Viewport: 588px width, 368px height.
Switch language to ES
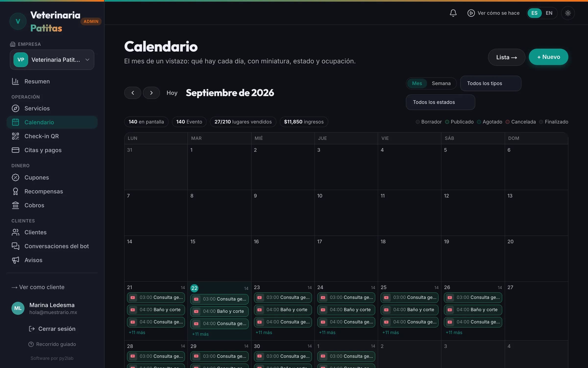(534, 13)
